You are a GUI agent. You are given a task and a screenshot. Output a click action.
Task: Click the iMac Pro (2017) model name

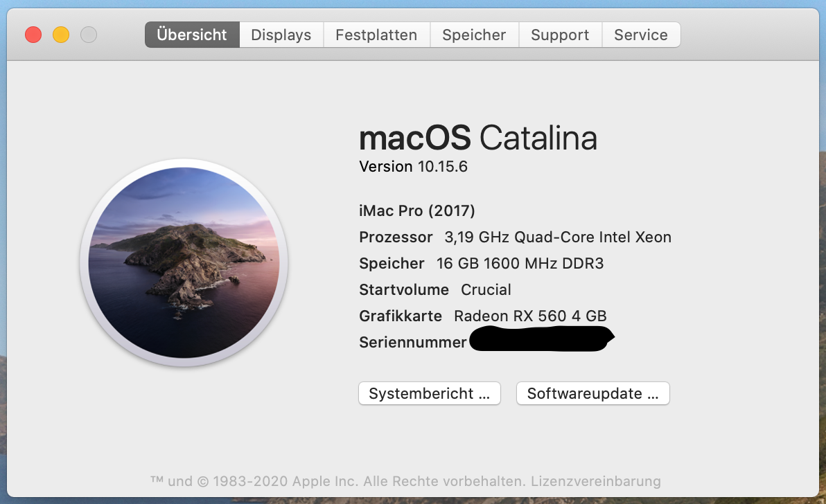(x=417, y=211)
